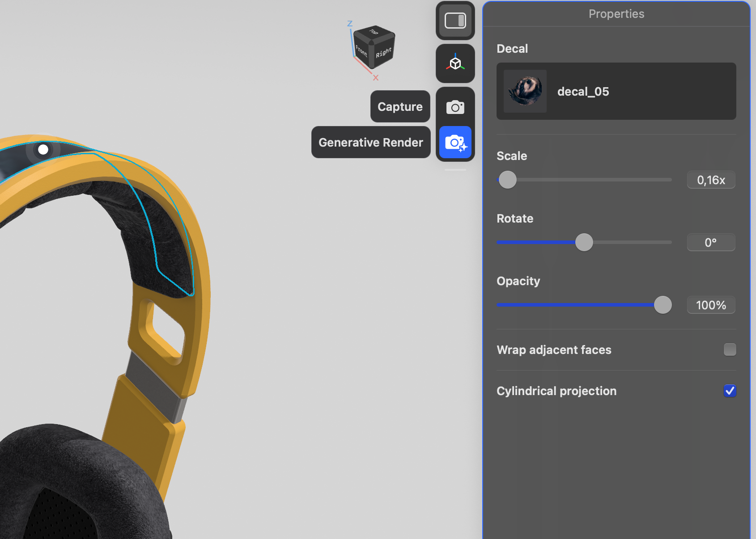The image size is (756, 539).
Task: Disable Cylindrical projection checkbox
Action: (x=730, y=391)
